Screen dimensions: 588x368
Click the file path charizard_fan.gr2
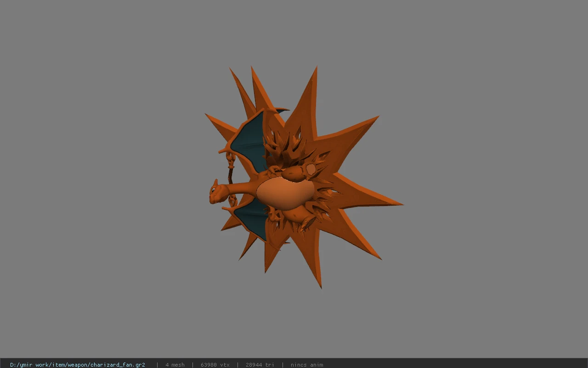(x=78, y=365)
